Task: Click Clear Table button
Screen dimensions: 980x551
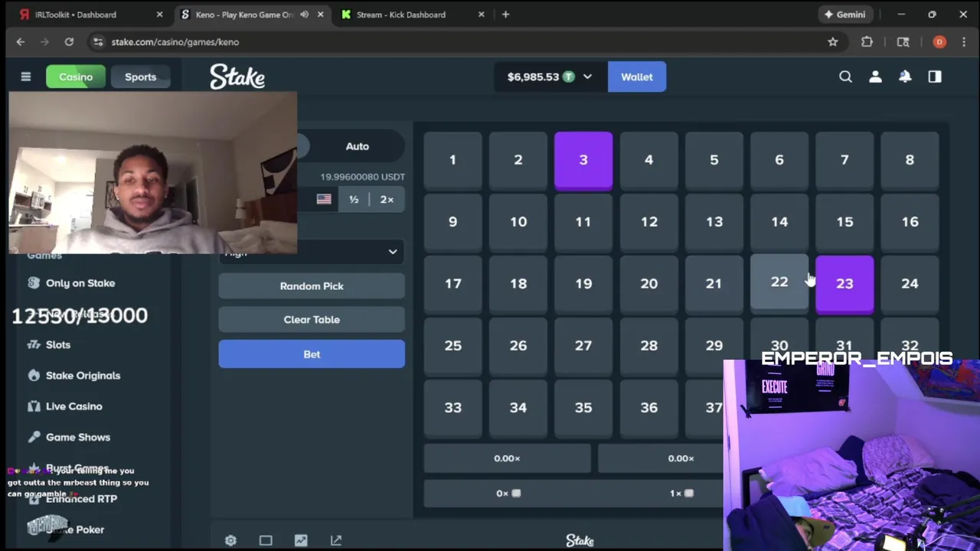Action: tap(312, 319)
